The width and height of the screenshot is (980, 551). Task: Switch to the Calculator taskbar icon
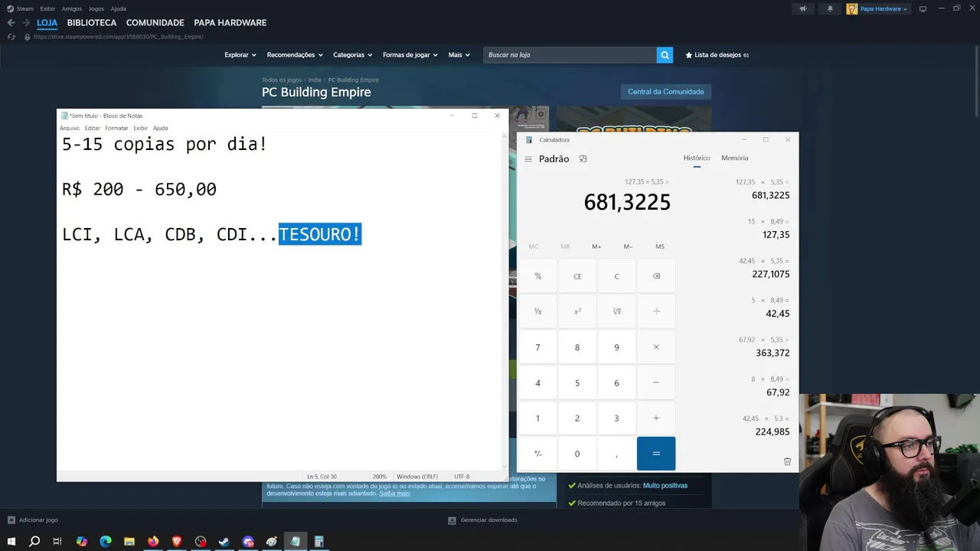(319, 542)
